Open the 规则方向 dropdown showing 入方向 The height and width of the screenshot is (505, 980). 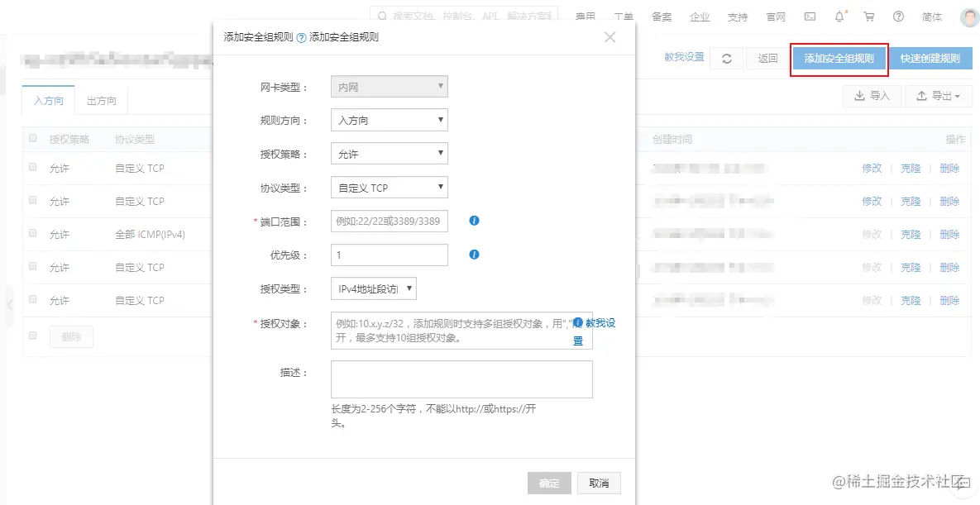(389, 120)
